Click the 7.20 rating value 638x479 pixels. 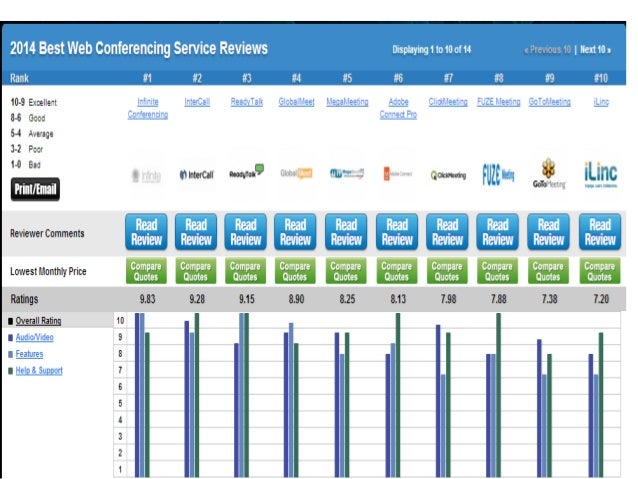click(x=601, y=299)
